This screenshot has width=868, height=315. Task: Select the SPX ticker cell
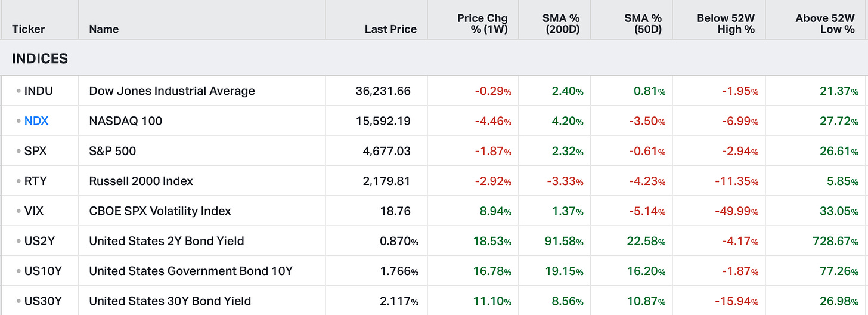click(35, 151)
